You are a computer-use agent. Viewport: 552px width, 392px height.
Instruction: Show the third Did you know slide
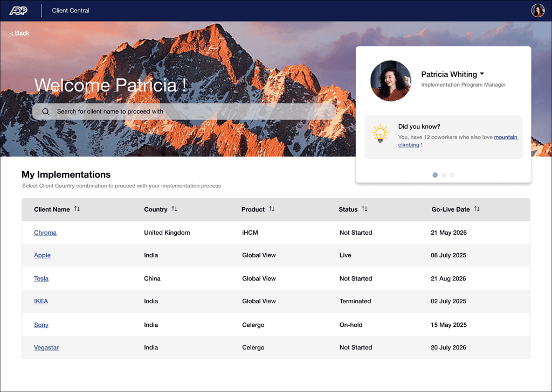click(x=452, y=175)
